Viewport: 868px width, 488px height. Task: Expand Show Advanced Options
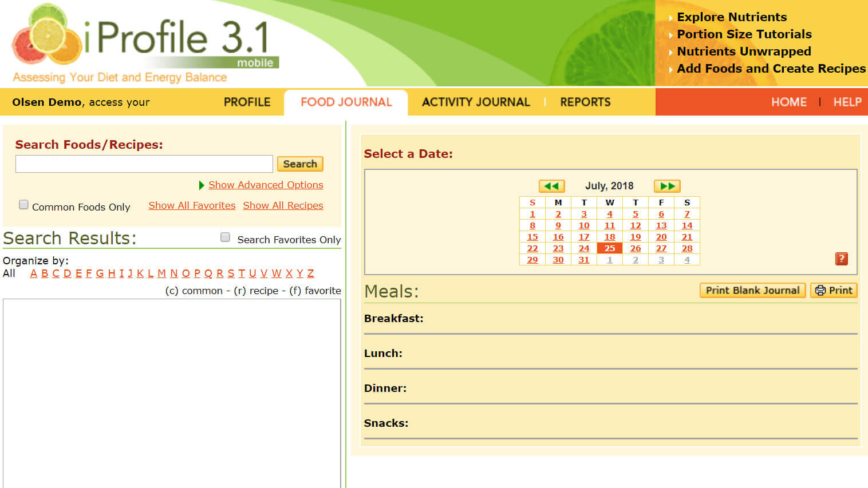point(266,185)
